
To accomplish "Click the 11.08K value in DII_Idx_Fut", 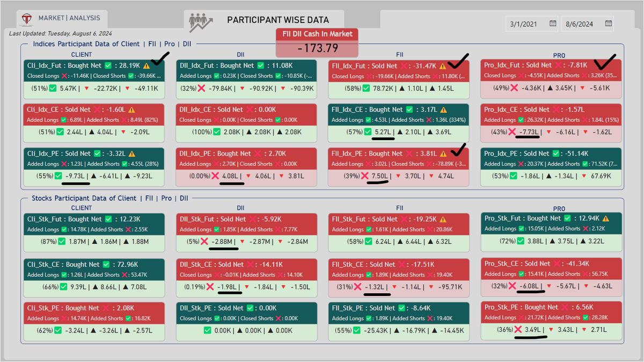I will pos(283,66).
